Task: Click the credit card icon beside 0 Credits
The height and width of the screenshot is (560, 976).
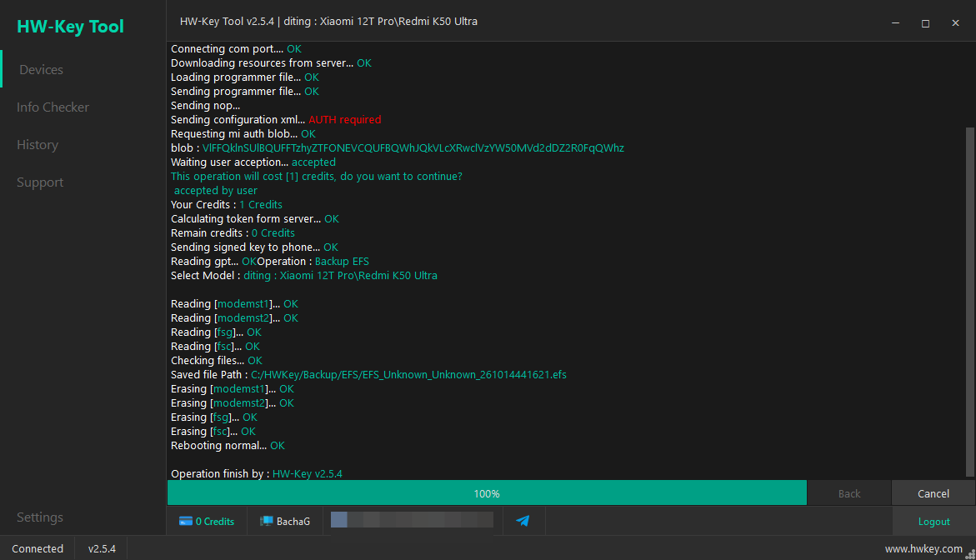Action: point(186,522)
